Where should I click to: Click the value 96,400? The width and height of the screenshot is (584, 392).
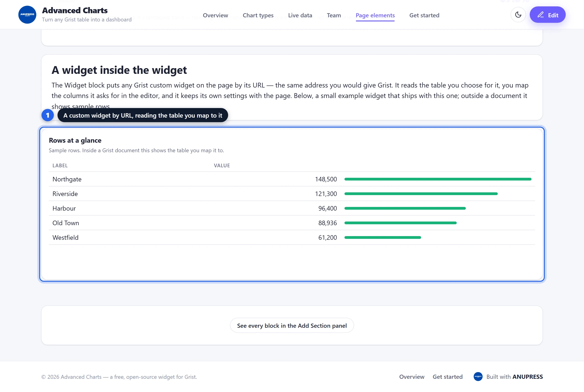pyautogui.click(x=328, y=208)
